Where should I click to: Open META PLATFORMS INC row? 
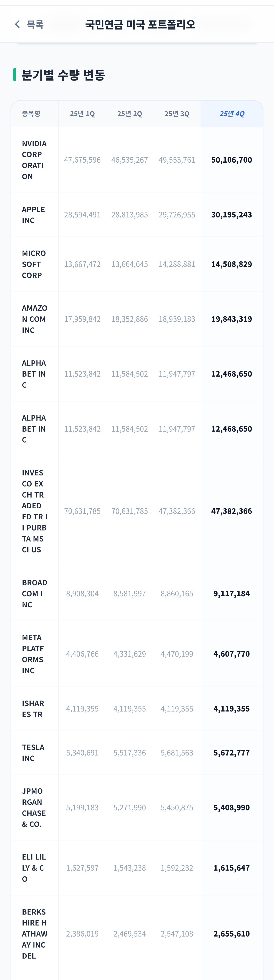(x=137, y=654)
